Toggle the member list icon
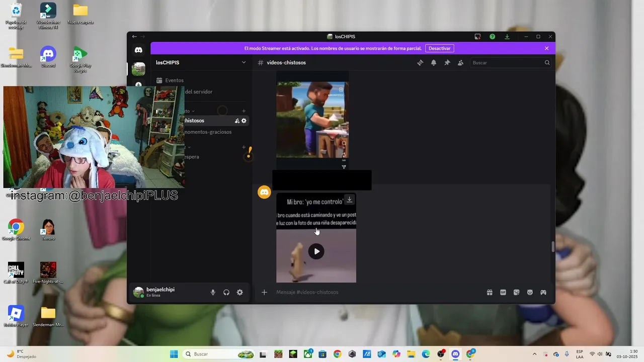Viewport: 644px width, 362px height. pyautogui.click(x=460, y=63)
